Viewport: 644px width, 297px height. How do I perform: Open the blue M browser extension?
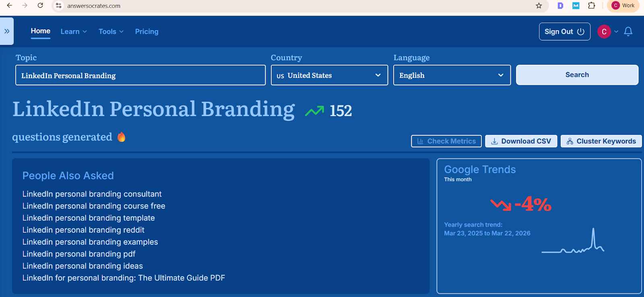point(576,6)
